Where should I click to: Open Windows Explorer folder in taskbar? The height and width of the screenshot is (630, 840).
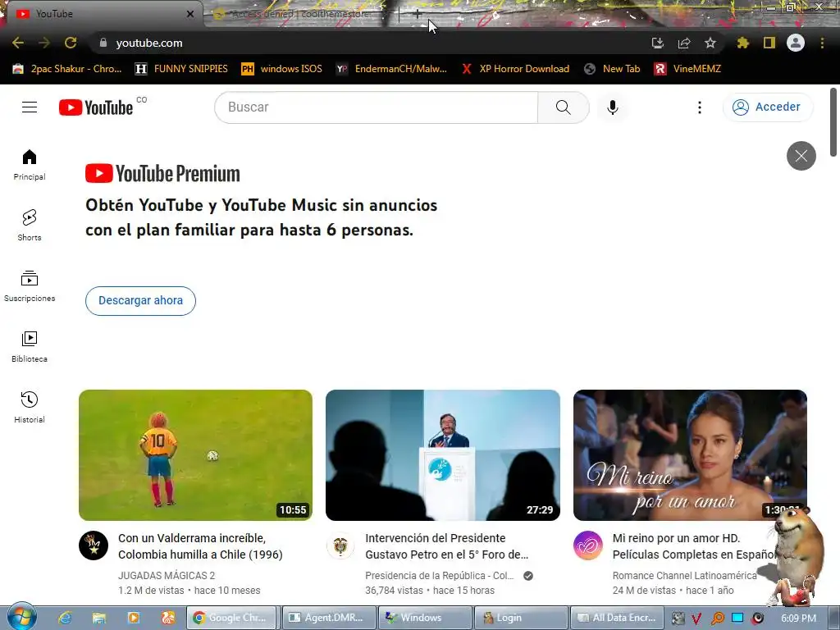coord(99,618)
